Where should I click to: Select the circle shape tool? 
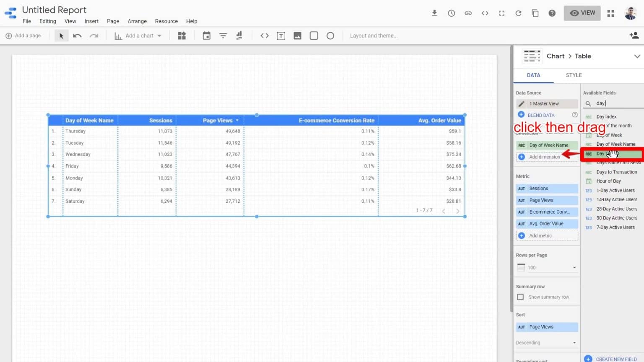click(x=330, y=36)
